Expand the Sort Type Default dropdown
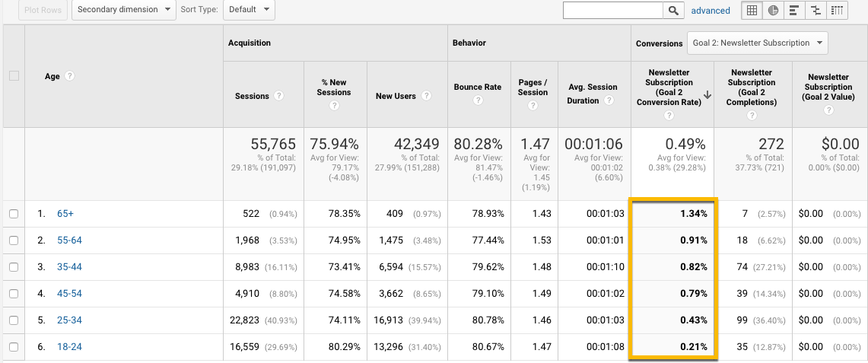 tap(249, 10)
